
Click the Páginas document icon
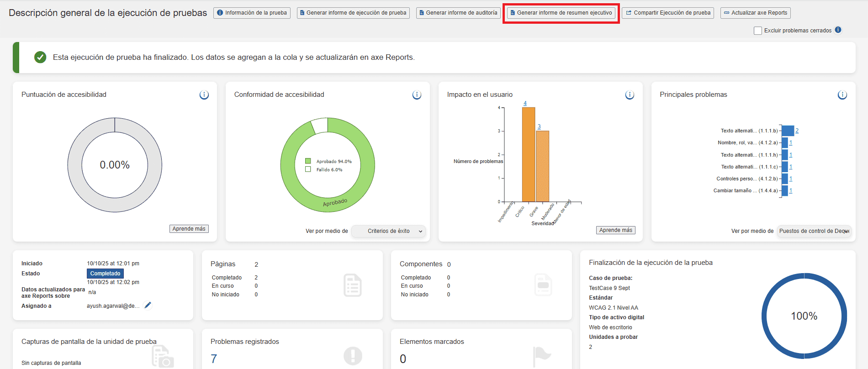352,285
